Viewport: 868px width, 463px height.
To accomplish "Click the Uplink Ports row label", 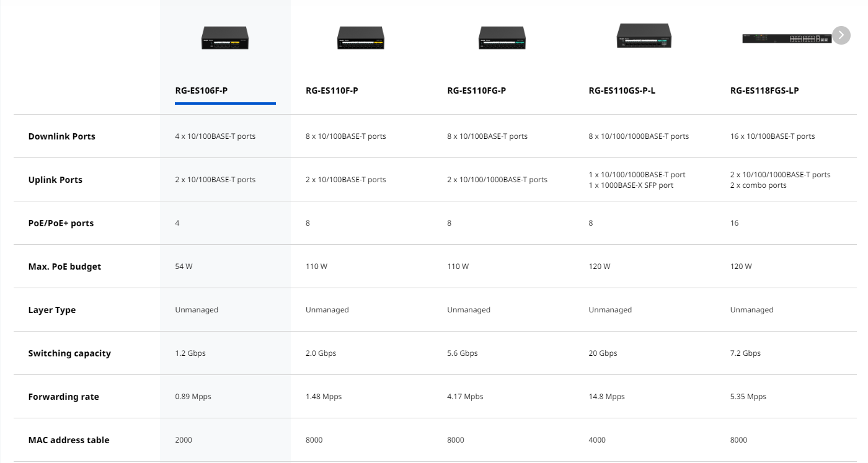I will 55,180.
